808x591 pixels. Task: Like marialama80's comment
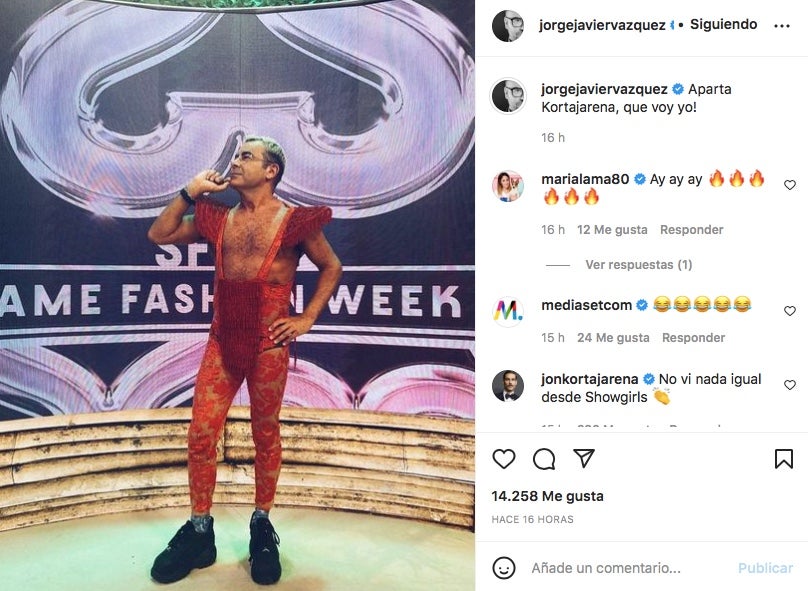[789, 184]
